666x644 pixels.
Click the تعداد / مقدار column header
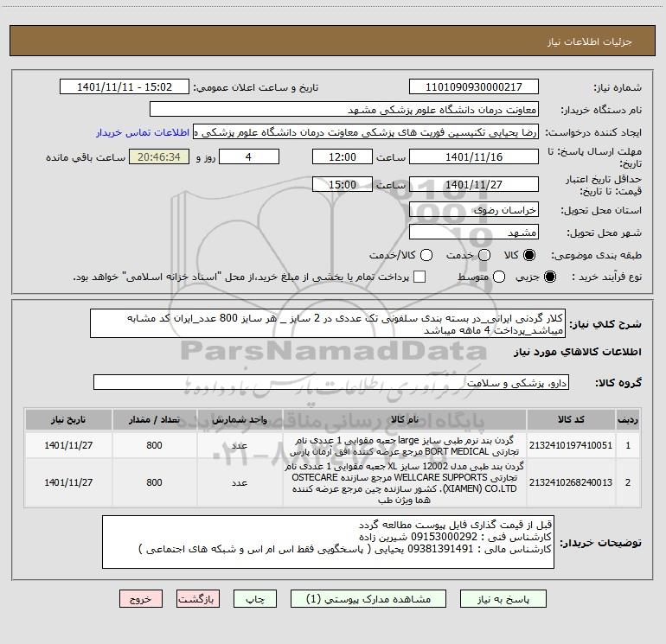[154, 419]
